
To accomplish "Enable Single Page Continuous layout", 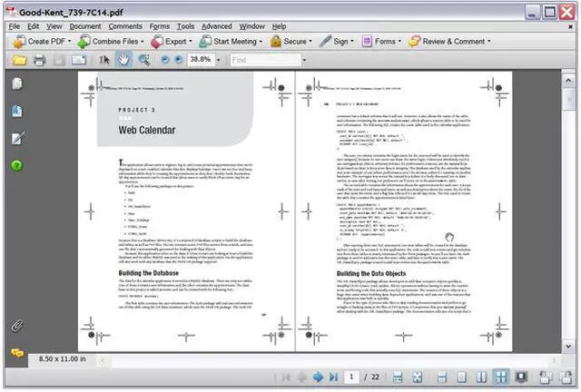I will [x=442, y=377].
